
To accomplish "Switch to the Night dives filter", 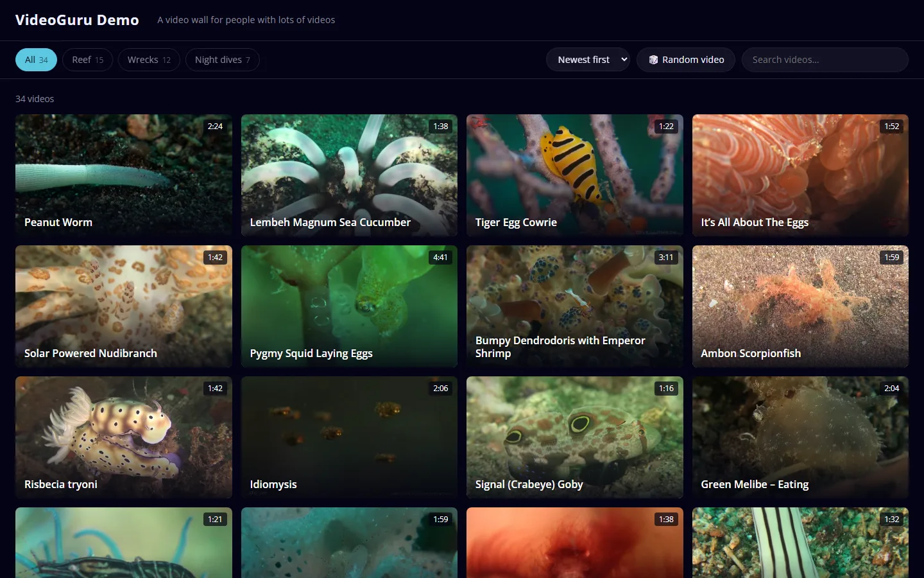I will (222, 60).
